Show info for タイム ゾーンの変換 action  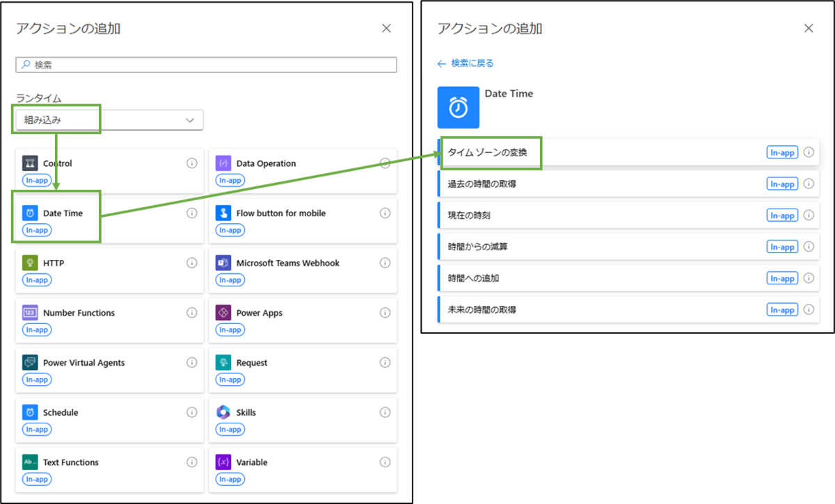tap(809, 152)
